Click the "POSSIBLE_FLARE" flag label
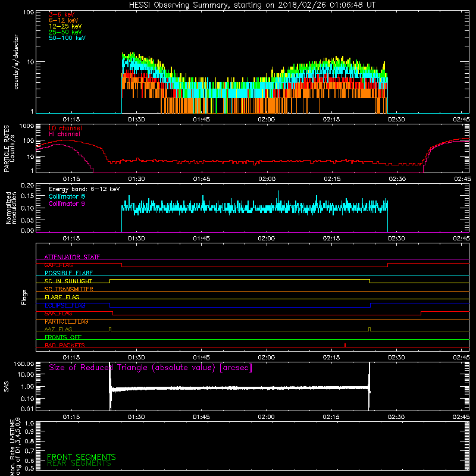 click(68, 273)
